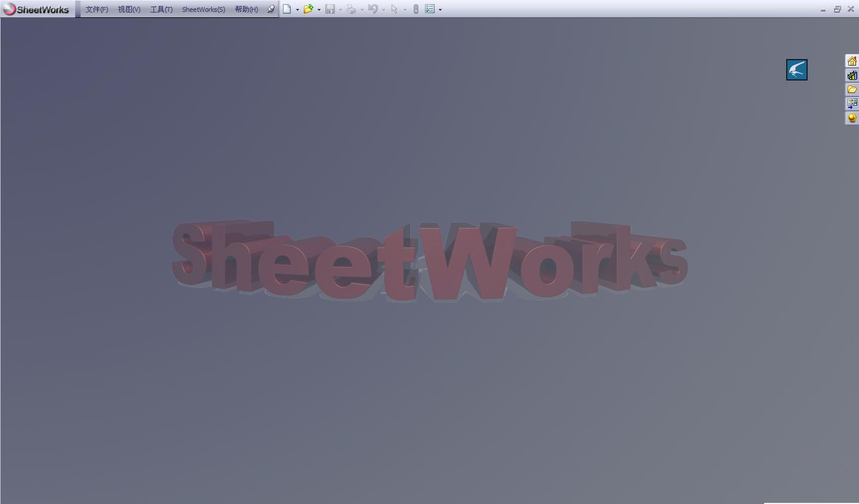859x504 pixels.
Task: Click the search magnifier on the menu bar
Action: pos(270,9)
